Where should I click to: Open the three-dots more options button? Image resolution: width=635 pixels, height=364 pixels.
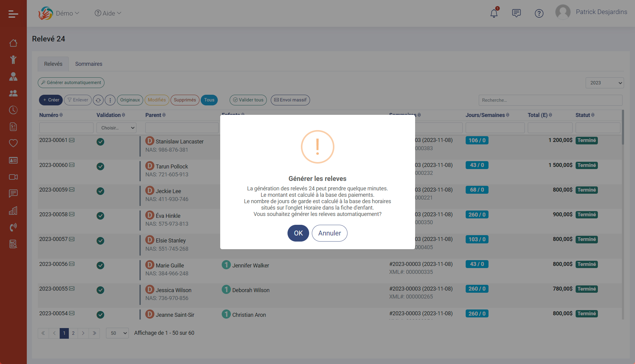point(110,100)
